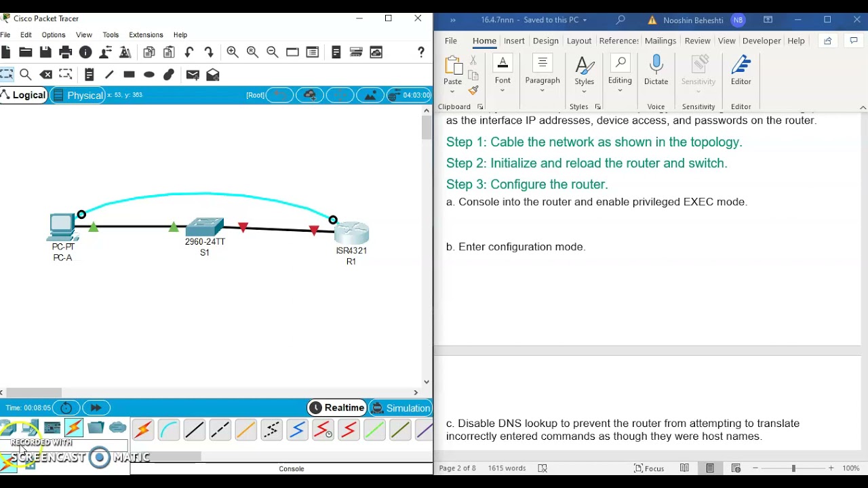This screenshot has height=488, width=868.
Task: Open the Styles pane launcher
Action: 598,107
